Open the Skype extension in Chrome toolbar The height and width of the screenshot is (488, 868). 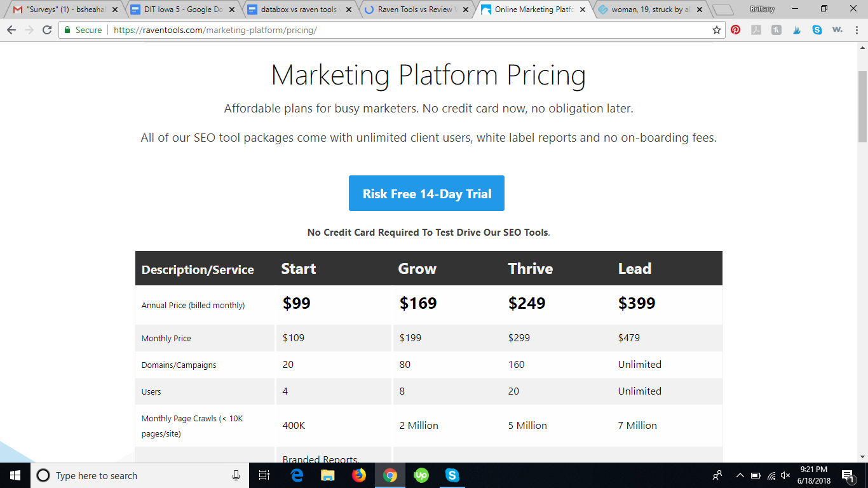point(817,30)
